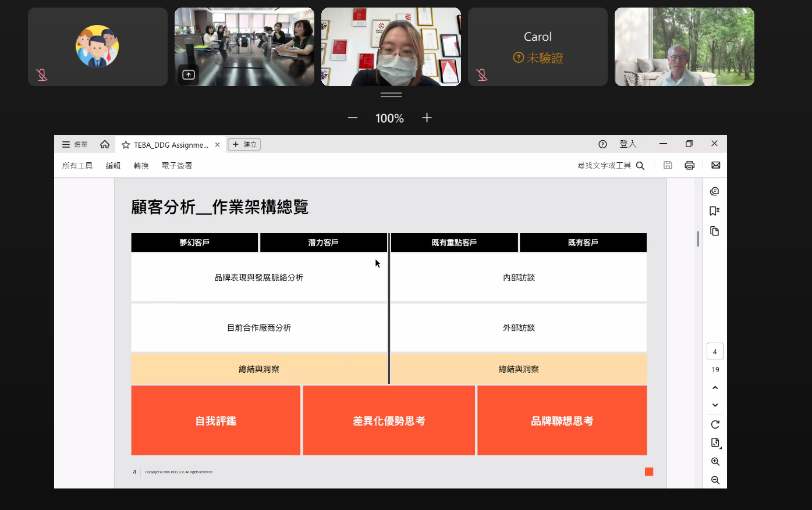812x510 pixels.
Task: Zoom in on the PDF page
Action: 715,462
